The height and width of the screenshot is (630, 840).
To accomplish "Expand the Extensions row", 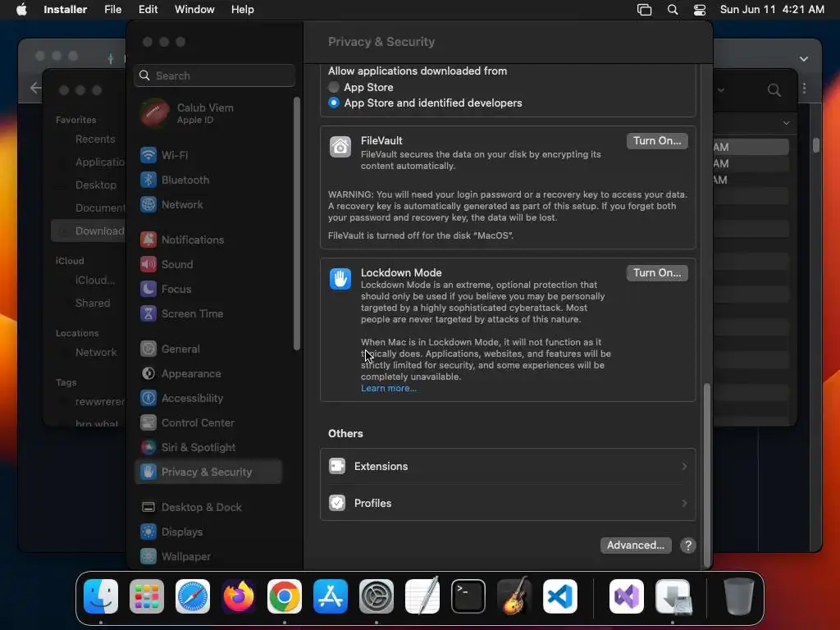I will tap(508, 467).
